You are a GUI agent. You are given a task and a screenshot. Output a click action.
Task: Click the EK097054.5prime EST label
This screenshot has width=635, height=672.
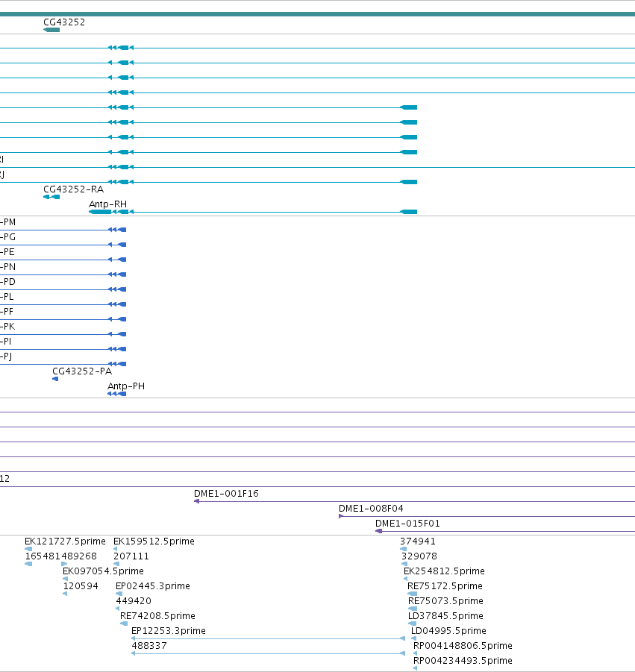[103, 571]
